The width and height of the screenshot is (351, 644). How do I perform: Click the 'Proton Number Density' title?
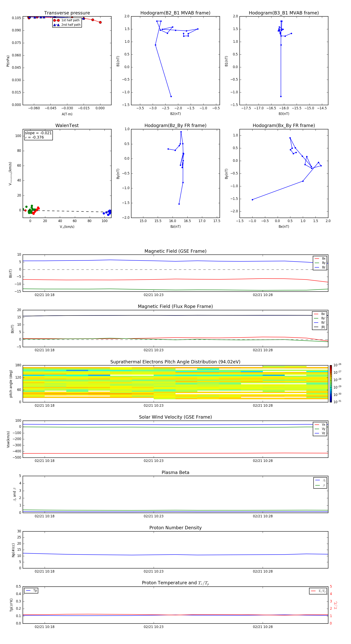click(175, 528)
